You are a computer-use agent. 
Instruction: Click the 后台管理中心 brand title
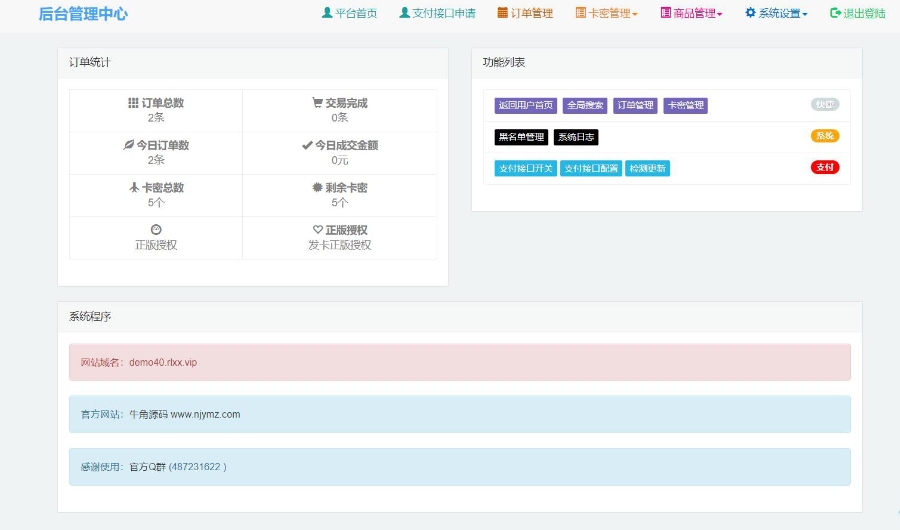pos(83,14)
